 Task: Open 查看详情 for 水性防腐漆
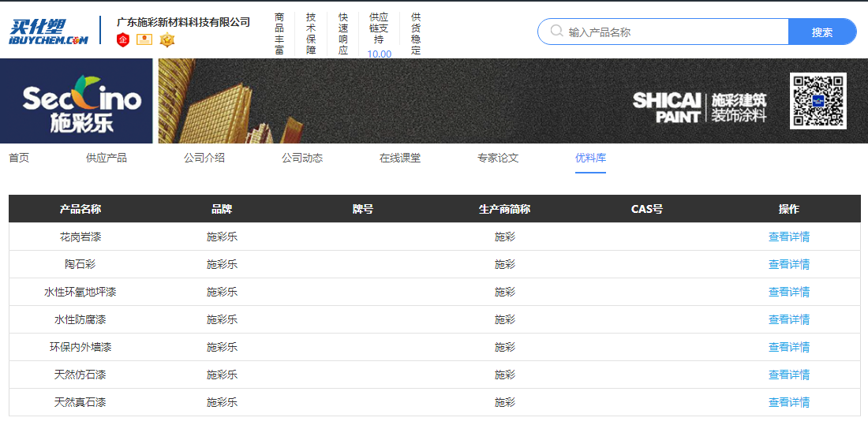[x=789, y=320]
